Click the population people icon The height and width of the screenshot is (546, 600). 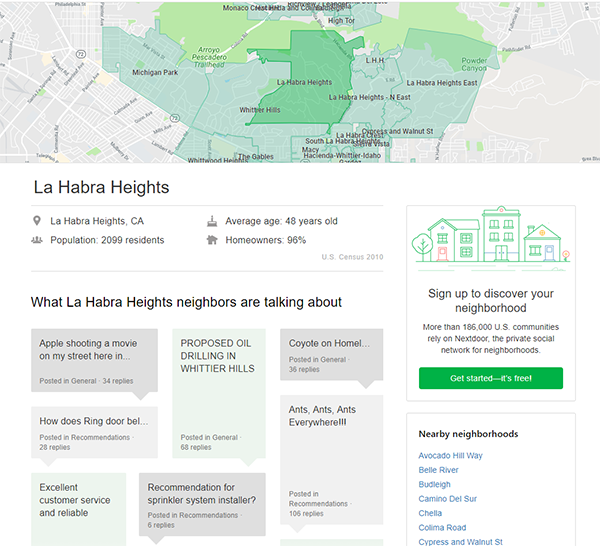pyautogui.click(x=37, y=240)
